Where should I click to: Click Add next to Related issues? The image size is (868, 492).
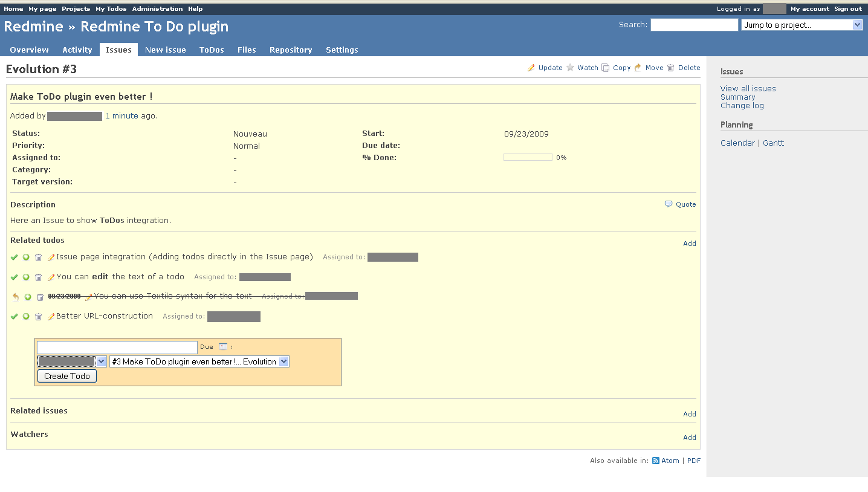coord(690,414)
